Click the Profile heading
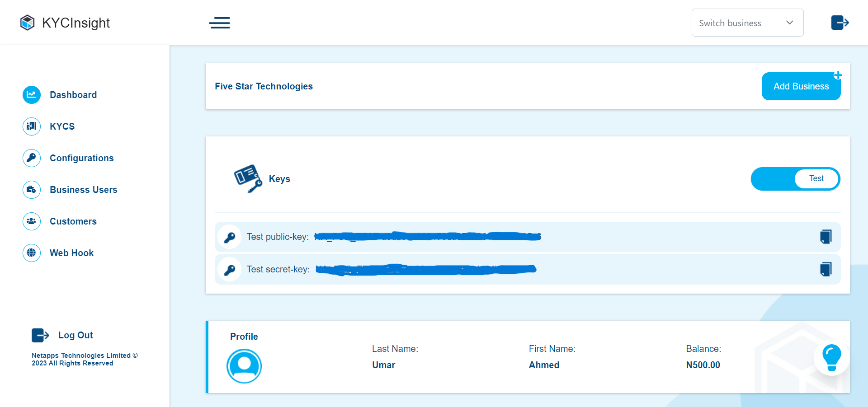 point(244,337)
